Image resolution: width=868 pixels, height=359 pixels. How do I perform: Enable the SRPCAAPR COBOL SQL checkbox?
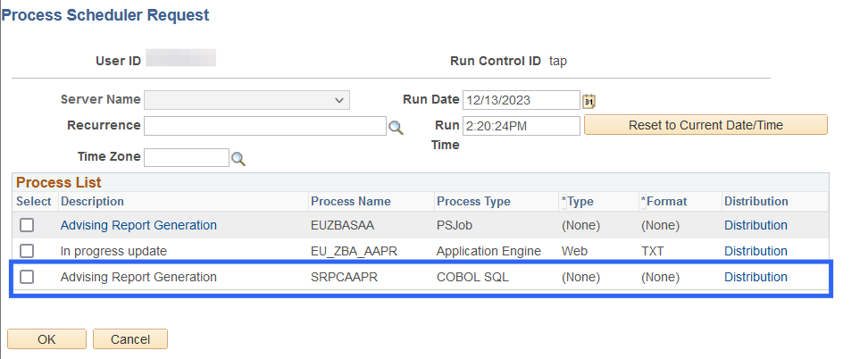click(x=27, y=277)
